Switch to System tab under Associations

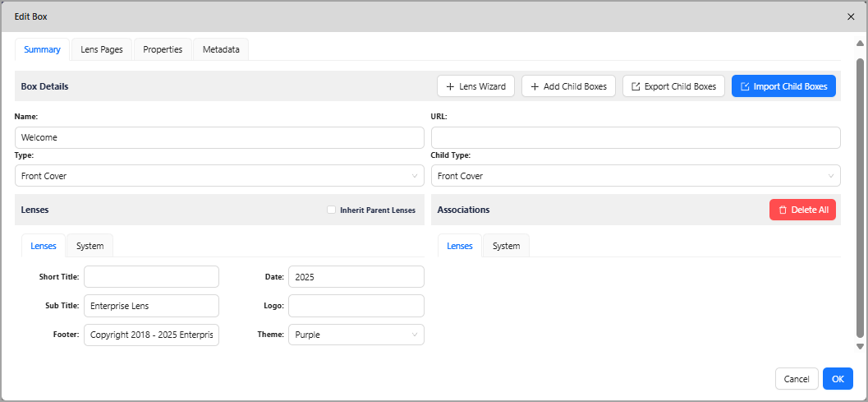(x=506, y=246)
